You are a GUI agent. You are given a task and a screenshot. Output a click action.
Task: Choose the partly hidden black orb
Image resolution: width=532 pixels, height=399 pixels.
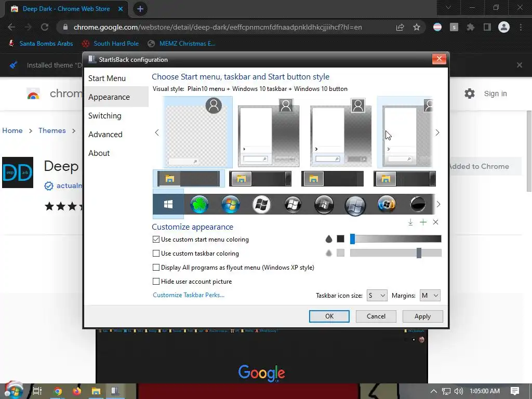click(418, 205)
